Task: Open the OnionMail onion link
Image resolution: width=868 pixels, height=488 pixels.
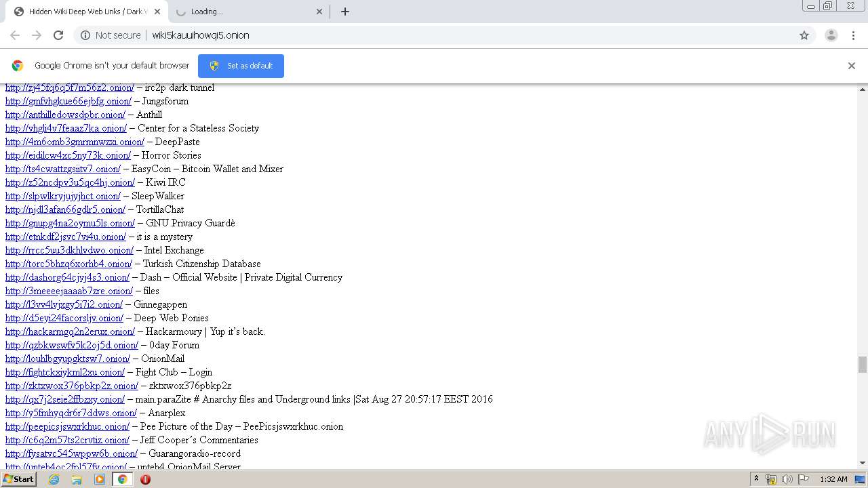Action: click(x=68, y=359)
